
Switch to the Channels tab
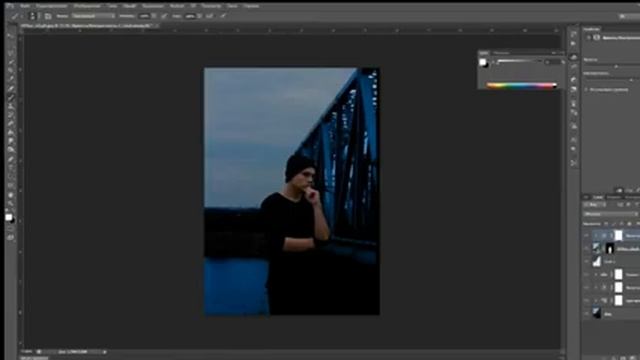coord(614,197)
